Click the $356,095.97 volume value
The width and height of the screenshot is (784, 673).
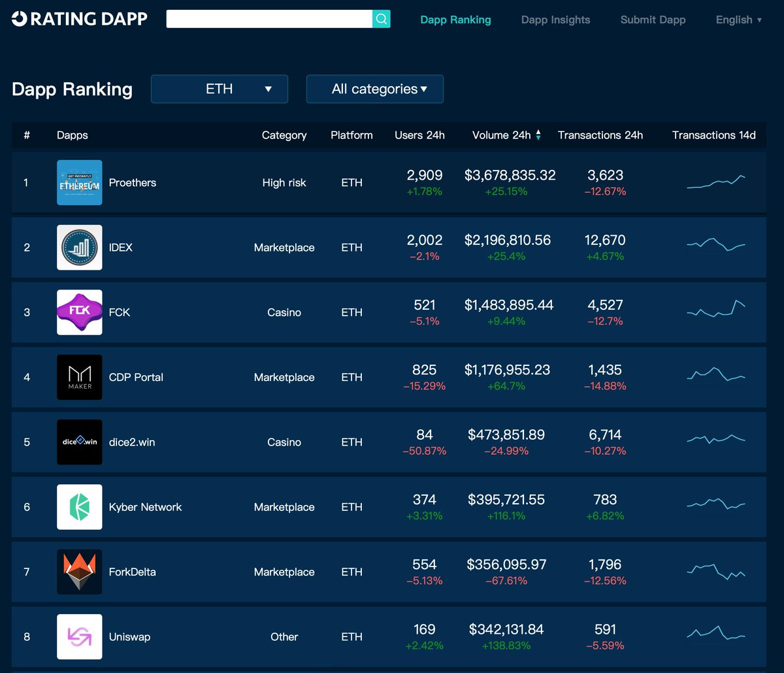506,565
